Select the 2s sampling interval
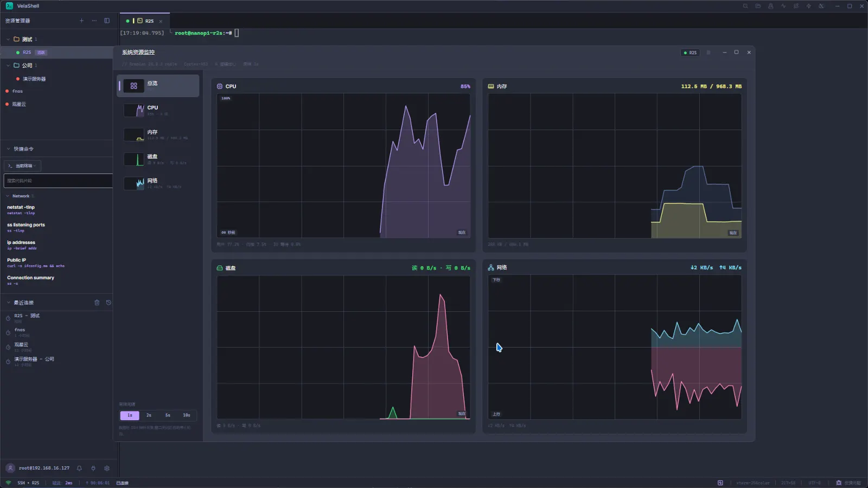 pyautogui.click(x=149, y=415)
